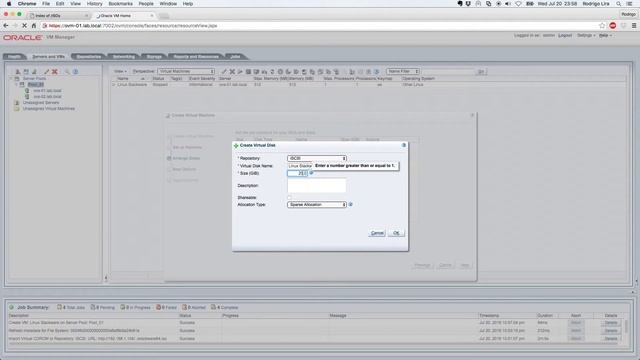Screen dimensions: 640x360
Task: Click the Virtual Disk Name field
Action: tap(300, 166)
